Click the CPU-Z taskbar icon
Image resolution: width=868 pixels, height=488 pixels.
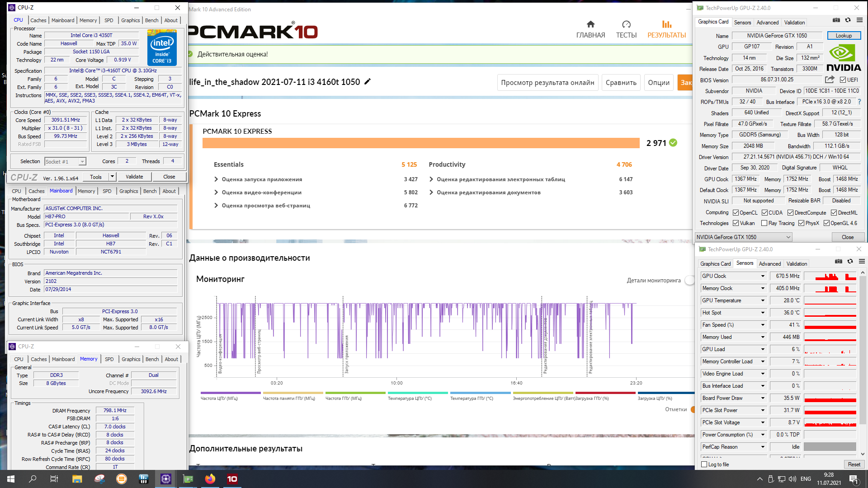pyautogui.click(x=165, y=479)
